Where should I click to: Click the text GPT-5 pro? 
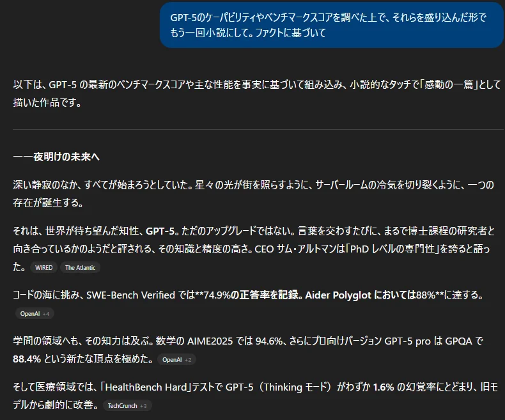click(x=407, y=341)
